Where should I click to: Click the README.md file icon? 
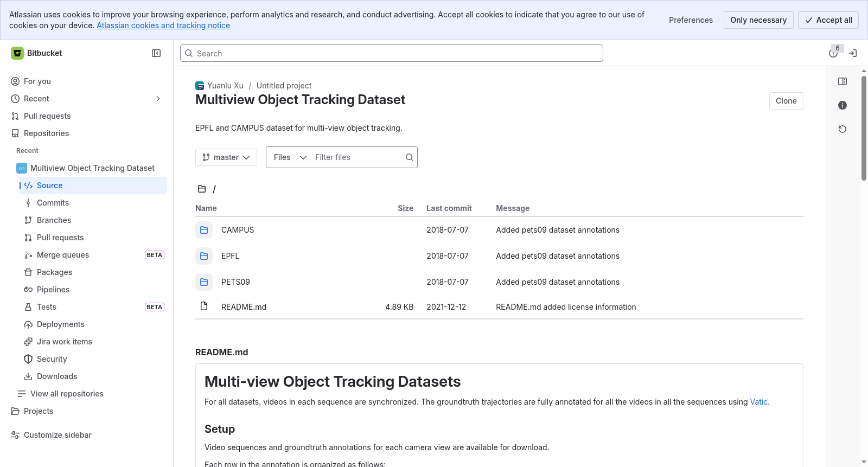point(204,306)
